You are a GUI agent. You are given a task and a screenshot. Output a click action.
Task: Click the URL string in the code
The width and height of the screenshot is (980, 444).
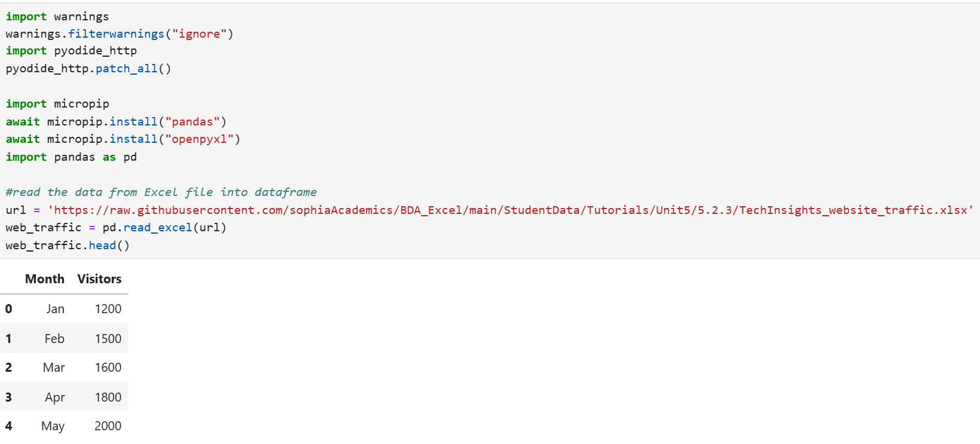point(510,210)
